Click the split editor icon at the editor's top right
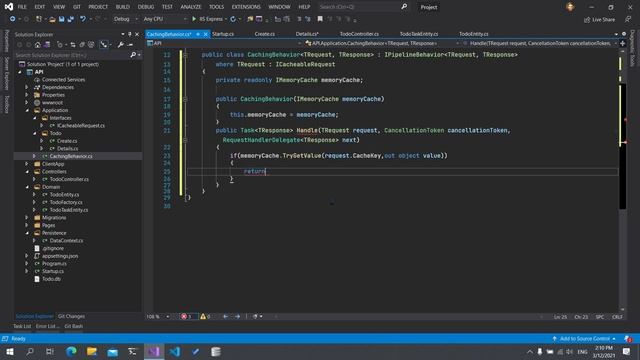 pyautogui.click(x=622, y=43)
